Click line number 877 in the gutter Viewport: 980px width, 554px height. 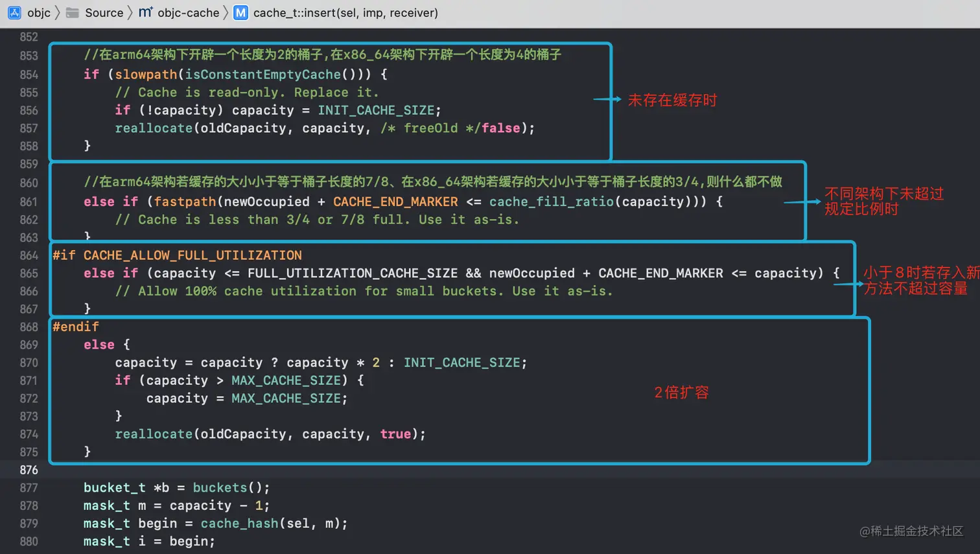29,488
